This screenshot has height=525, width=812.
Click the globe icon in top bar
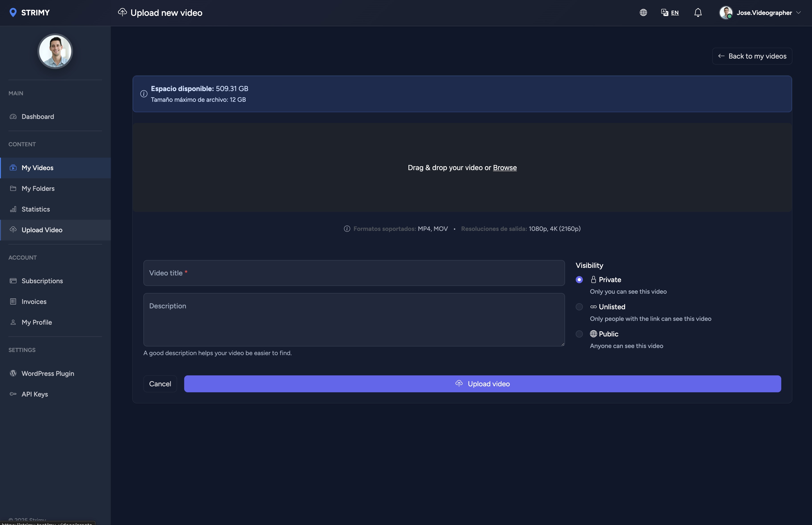[x=643, y=13]
